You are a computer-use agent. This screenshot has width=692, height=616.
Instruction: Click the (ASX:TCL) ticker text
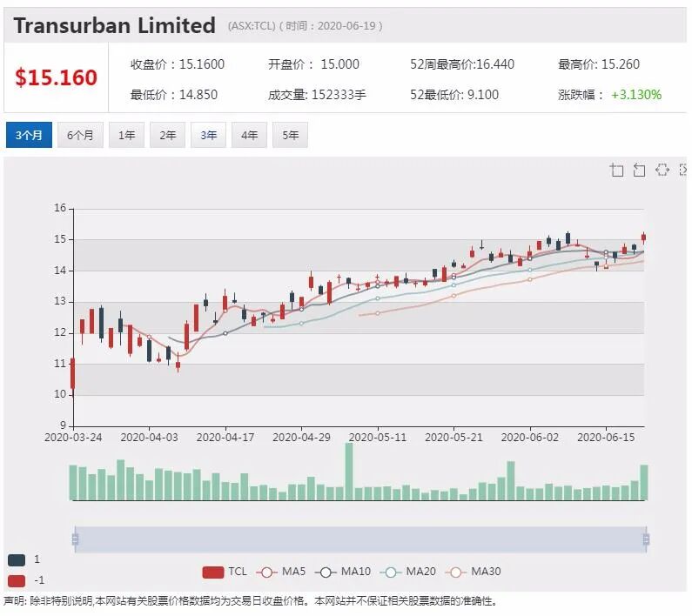(x=252, y=25)
